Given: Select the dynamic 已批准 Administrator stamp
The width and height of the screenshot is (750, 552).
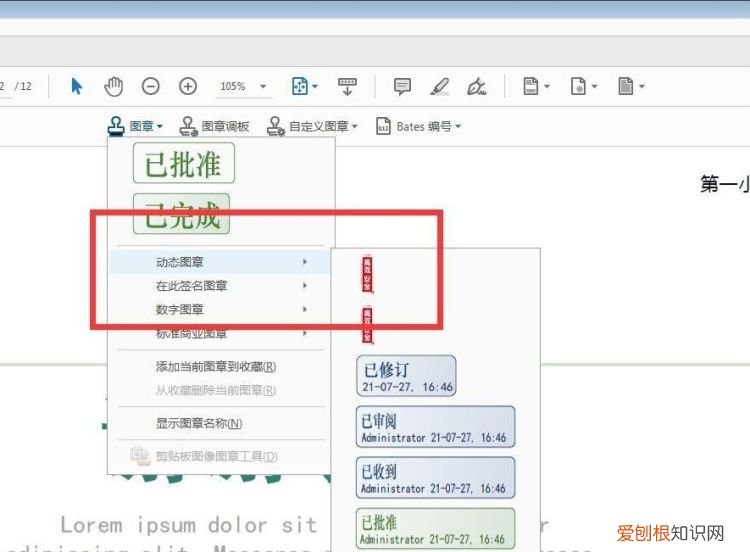Looking at the screenshot, I should (436, 529).
